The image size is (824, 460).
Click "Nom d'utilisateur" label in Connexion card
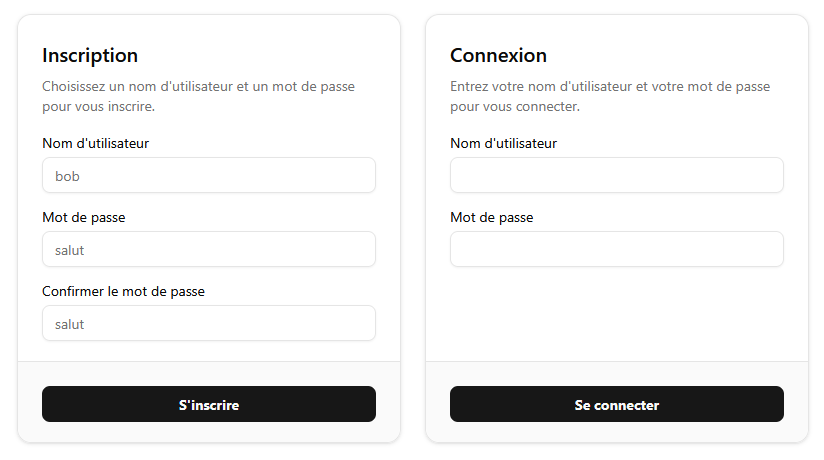503,143
